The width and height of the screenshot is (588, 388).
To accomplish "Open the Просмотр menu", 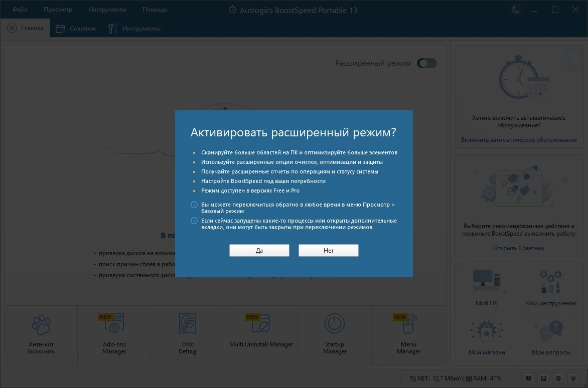I will [x=58, y=10].
